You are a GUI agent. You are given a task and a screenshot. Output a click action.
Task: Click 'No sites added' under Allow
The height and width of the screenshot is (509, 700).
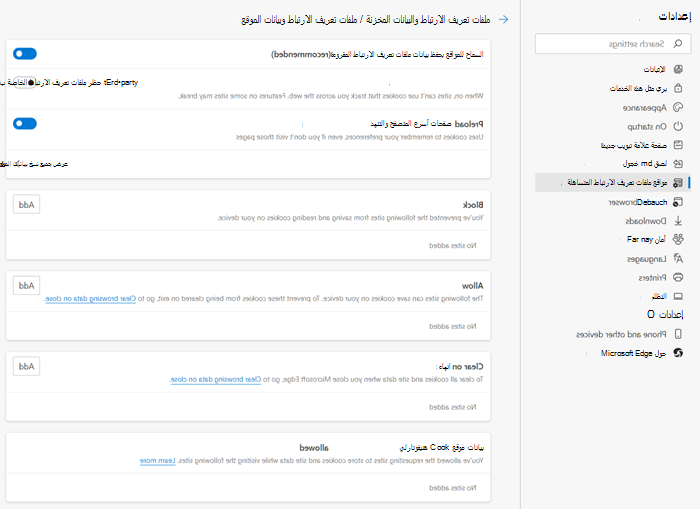[453, 326]
